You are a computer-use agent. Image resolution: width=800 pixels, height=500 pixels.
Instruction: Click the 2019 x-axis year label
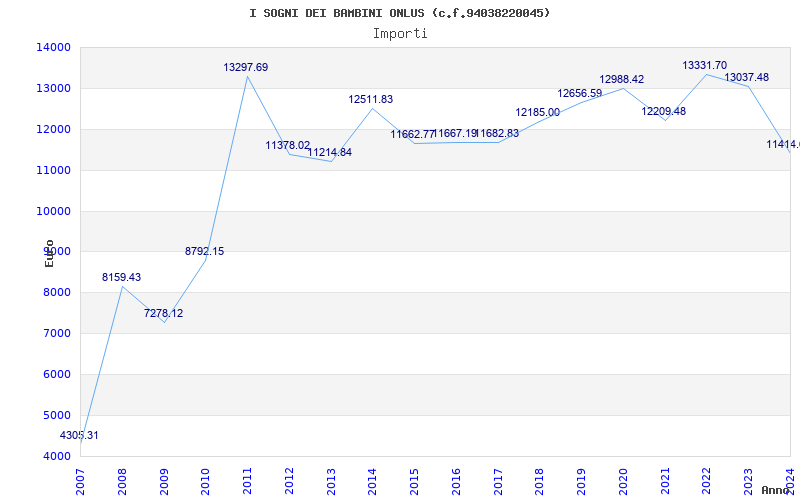(x=582, y=482)
